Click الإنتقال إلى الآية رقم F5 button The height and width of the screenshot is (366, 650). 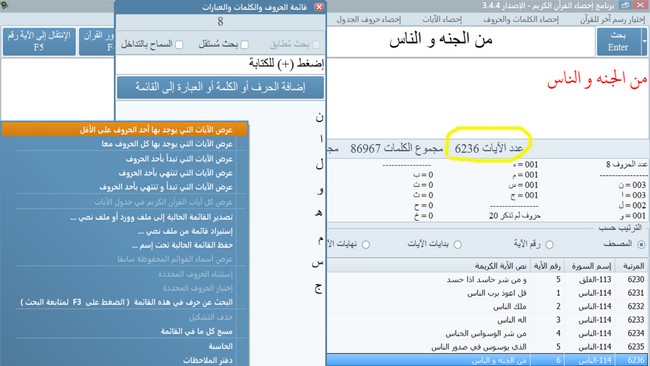point(39,41)
